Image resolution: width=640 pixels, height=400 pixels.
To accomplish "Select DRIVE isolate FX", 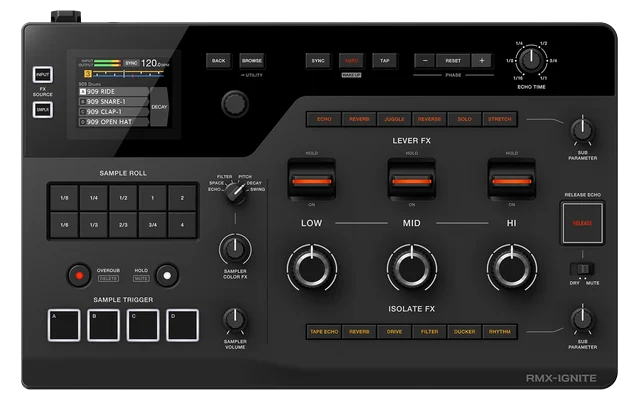I will pyautogui.click(x=394, y=332).
